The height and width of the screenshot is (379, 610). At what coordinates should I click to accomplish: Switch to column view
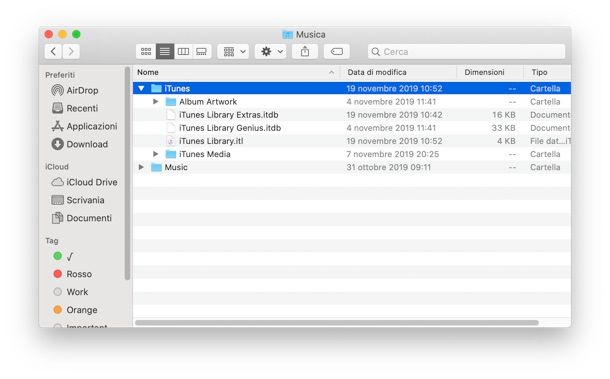point(183,51)
